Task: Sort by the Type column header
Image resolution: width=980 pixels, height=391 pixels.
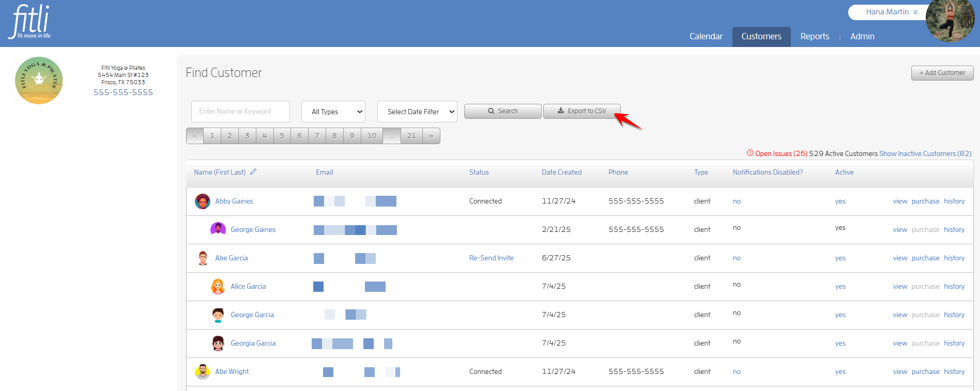Action: 701,172
